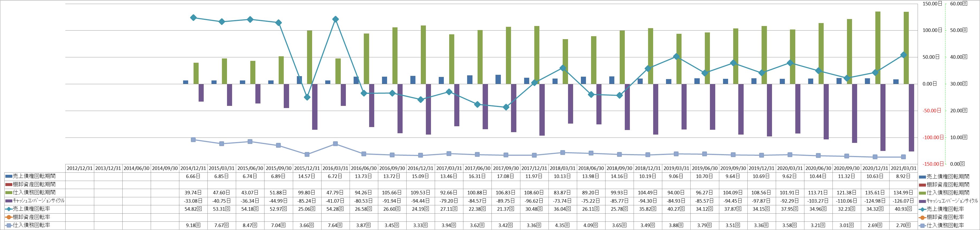
Task: Select the 2019/09/30 column header
Action: pyautogui.click(x=733, y=168)
